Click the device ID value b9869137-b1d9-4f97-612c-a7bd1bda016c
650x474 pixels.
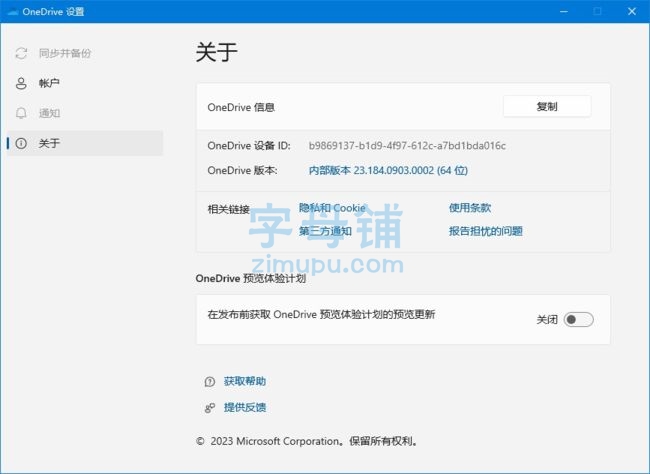407,146
